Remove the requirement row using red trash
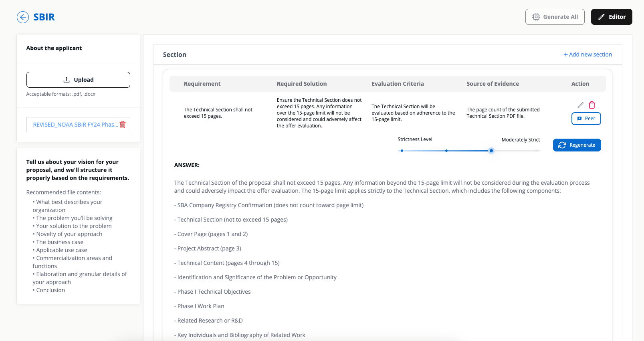The height and width of the screenshot is (341, 644). pyautogui.click(x=592, y=105)
